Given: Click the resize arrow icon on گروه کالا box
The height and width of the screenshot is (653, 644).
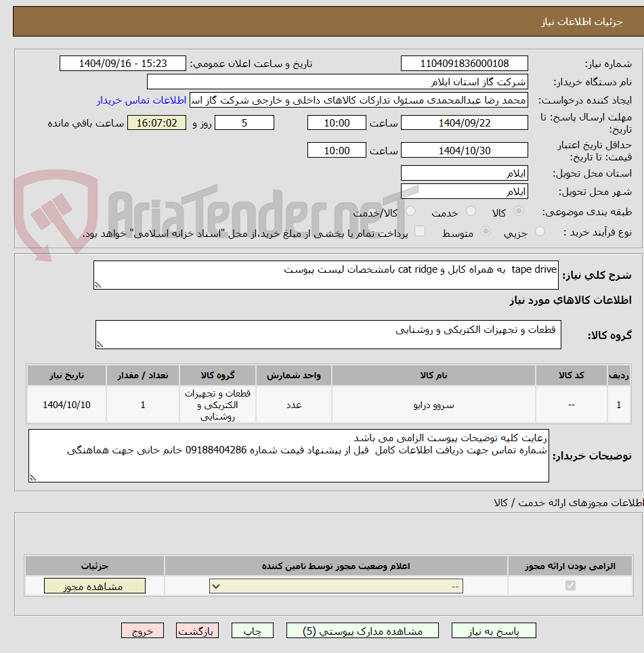Looking at the screenshot, I should click(100, 344).
